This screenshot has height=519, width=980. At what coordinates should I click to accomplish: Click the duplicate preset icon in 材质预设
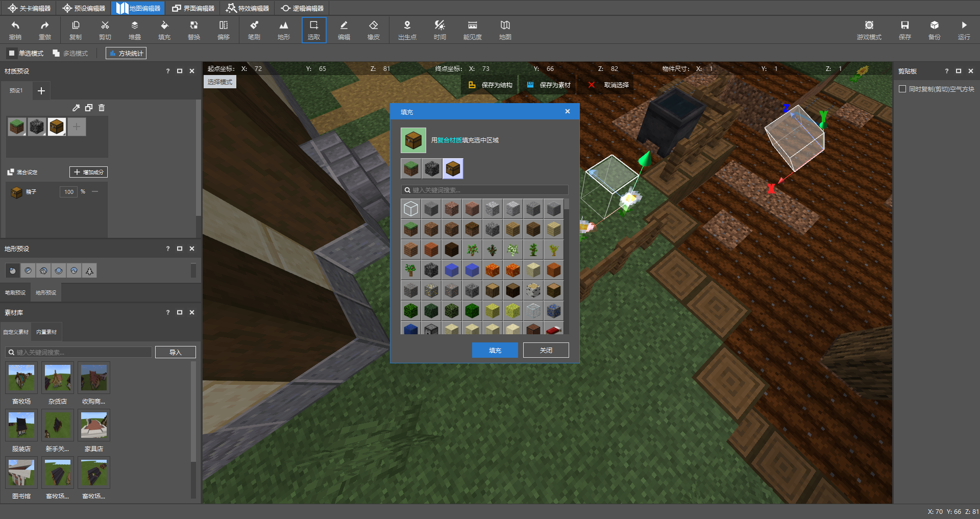tap(89, 108)
